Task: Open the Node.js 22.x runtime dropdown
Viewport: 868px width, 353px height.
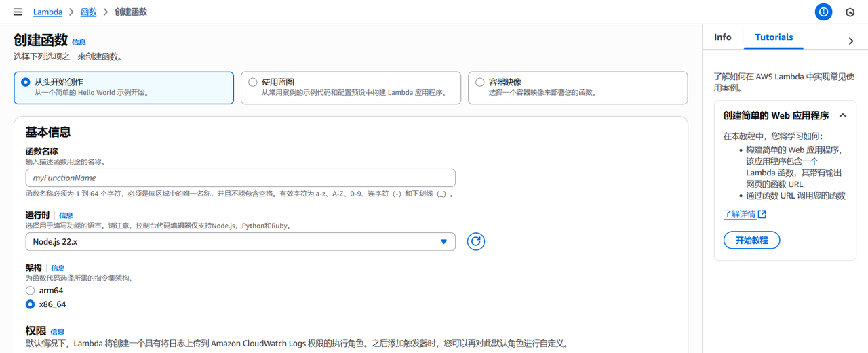Action: point(241,242)
